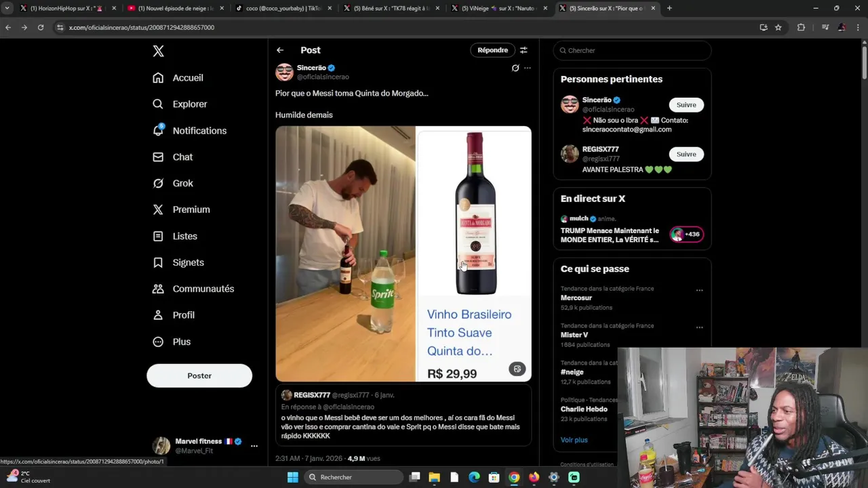Launch Microsoft Edge from taskbar

pos(474,477)
